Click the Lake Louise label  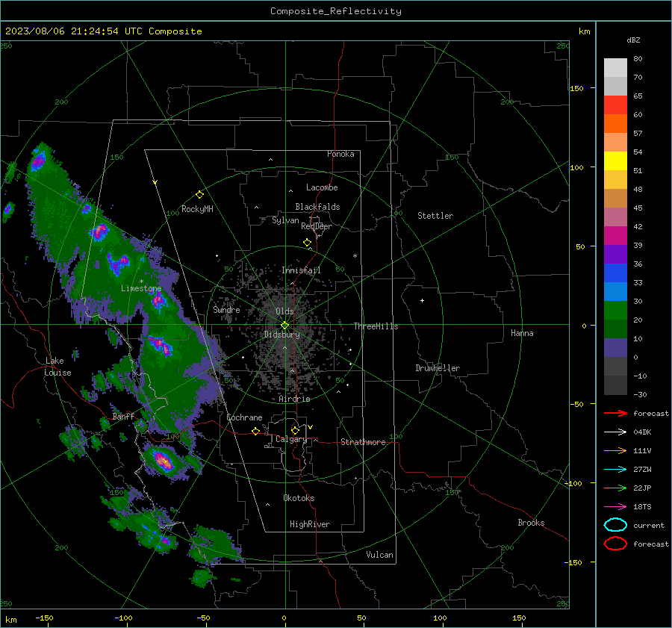tap(58, 367)
